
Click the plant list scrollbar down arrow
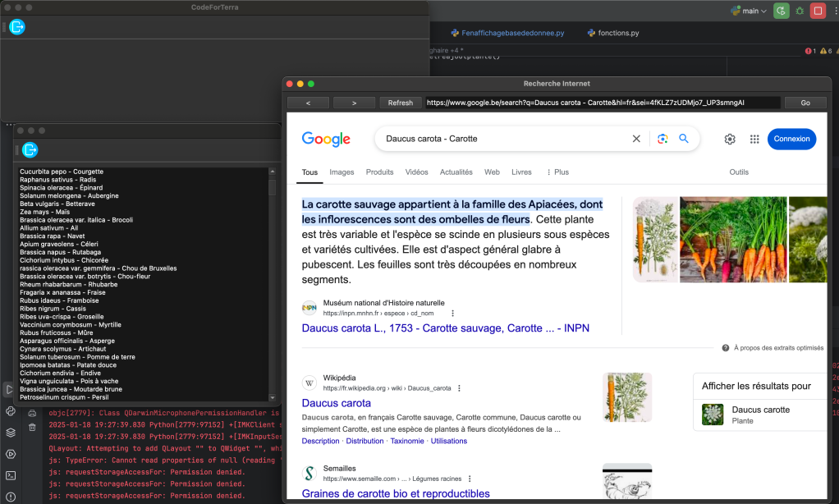pyautogui.click(x=273, y=397)
